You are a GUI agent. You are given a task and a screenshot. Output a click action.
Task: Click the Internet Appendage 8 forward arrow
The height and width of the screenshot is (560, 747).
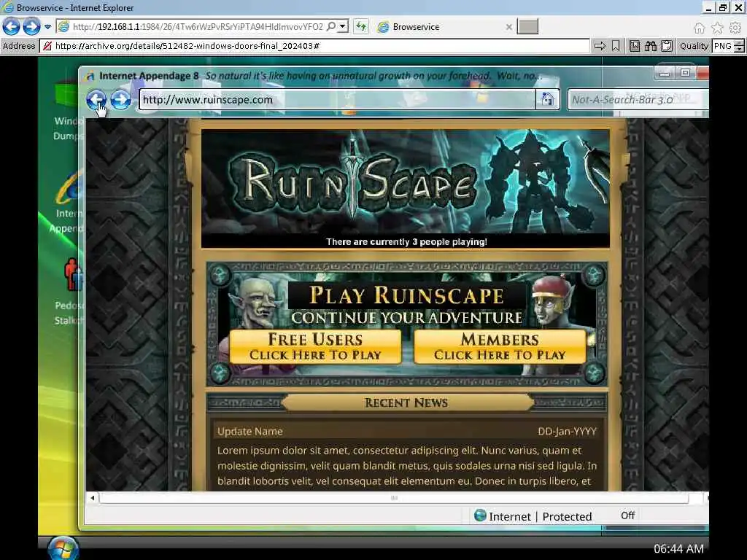click(120, 99)
